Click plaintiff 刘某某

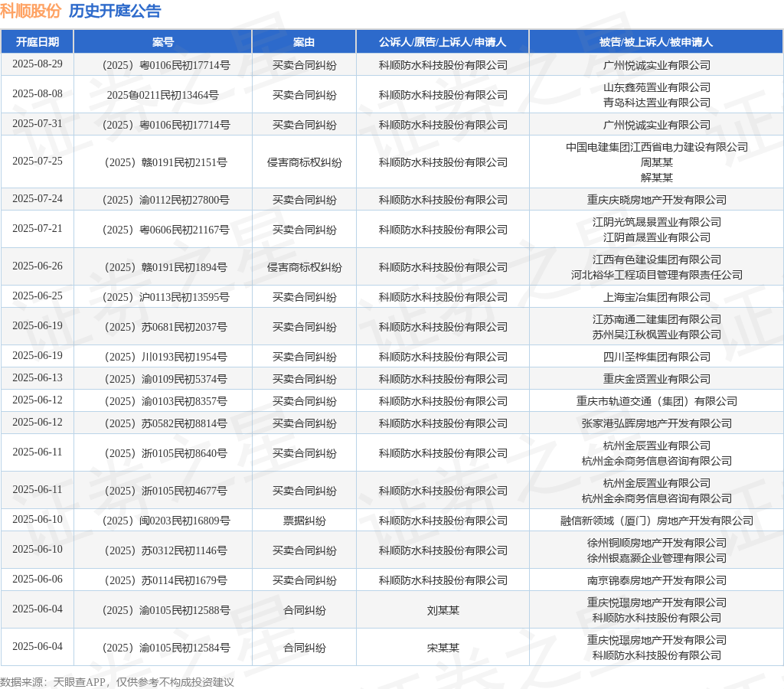coord(443,610)
